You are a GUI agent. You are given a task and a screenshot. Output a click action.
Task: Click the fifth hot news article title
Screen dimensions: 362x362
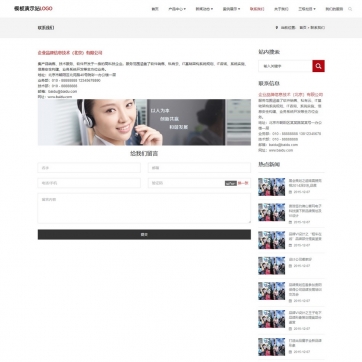[x=305, y=289]
